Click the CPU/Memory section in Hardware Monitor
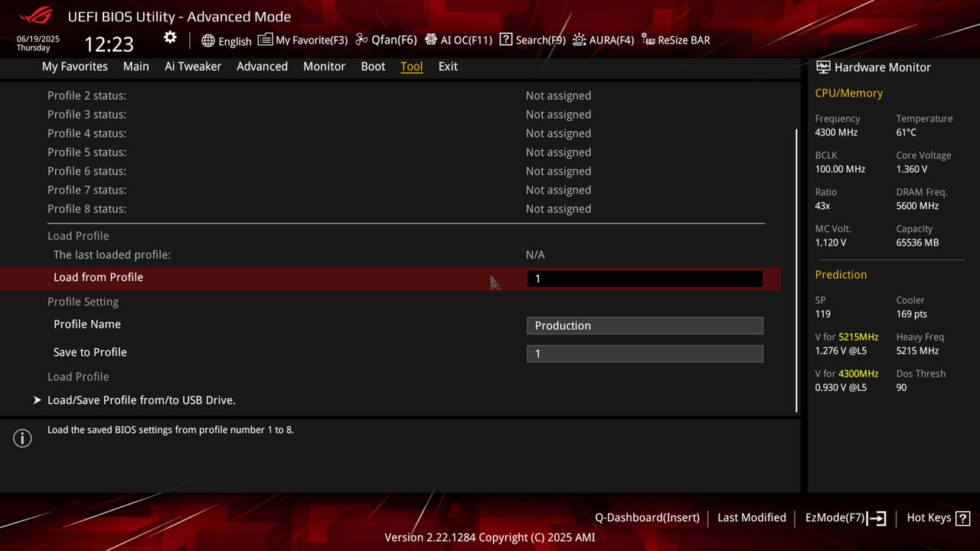The height and width of the screenshot is (551, 980). (x=848, y=93)
